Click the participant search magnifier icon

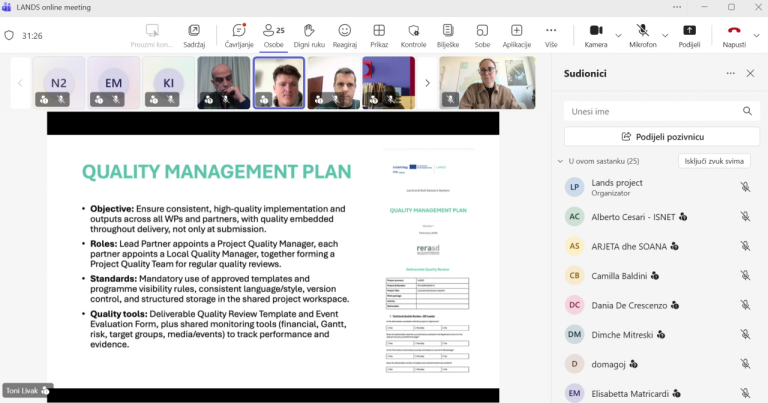[747, 111]
